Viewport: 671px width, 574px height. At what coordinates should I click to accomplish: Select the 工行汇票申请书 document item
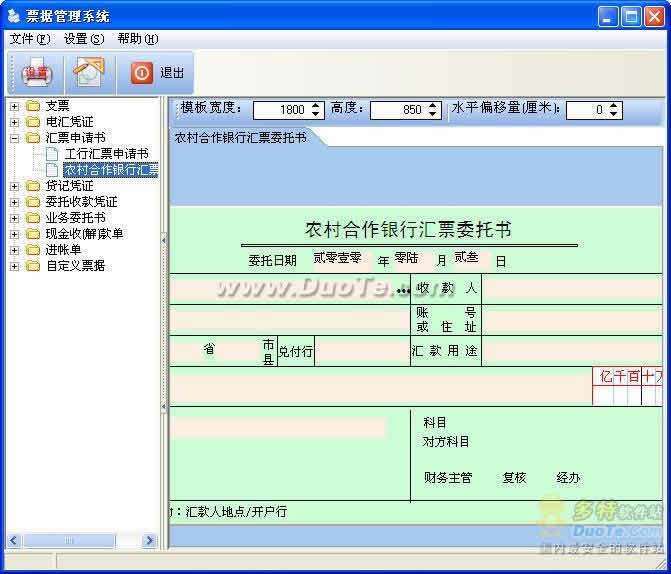coord(105,154)
